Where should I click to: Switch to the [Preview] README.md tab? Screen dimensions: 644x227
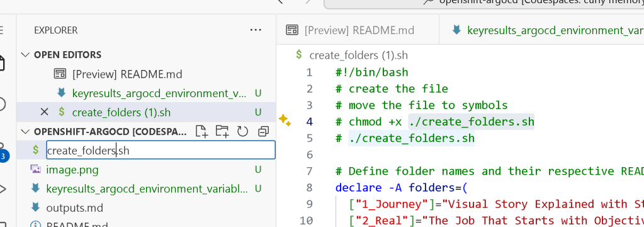pos(358,30)
